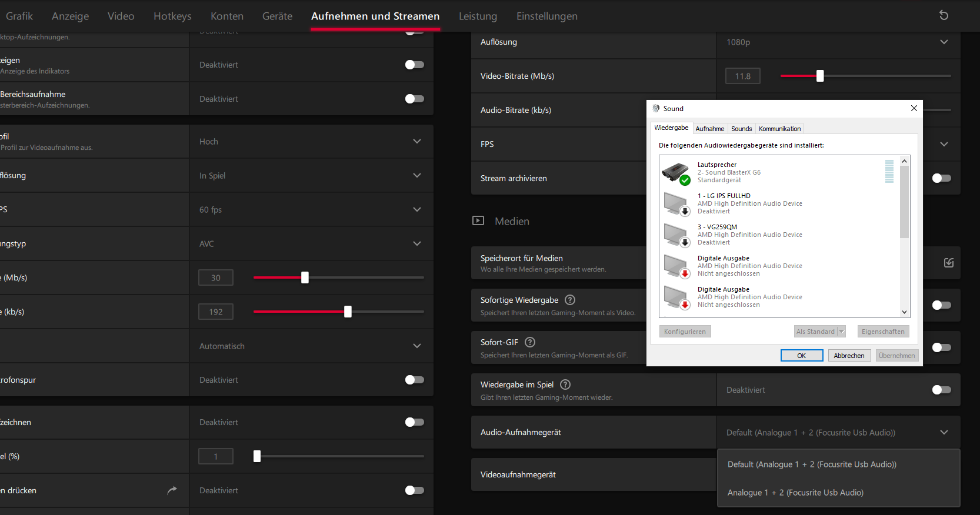
Task: Click the percentage level slider handle
Action: coord(257,456)
